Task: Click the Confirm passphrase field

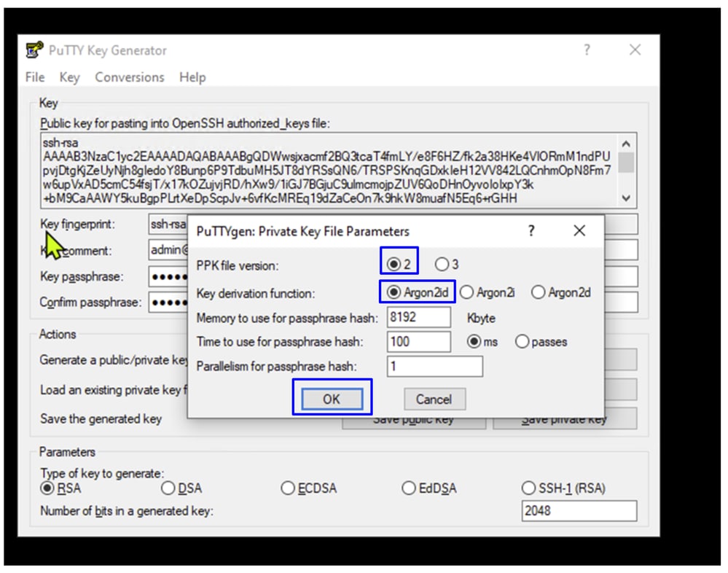Action: [x=168, y=303]
